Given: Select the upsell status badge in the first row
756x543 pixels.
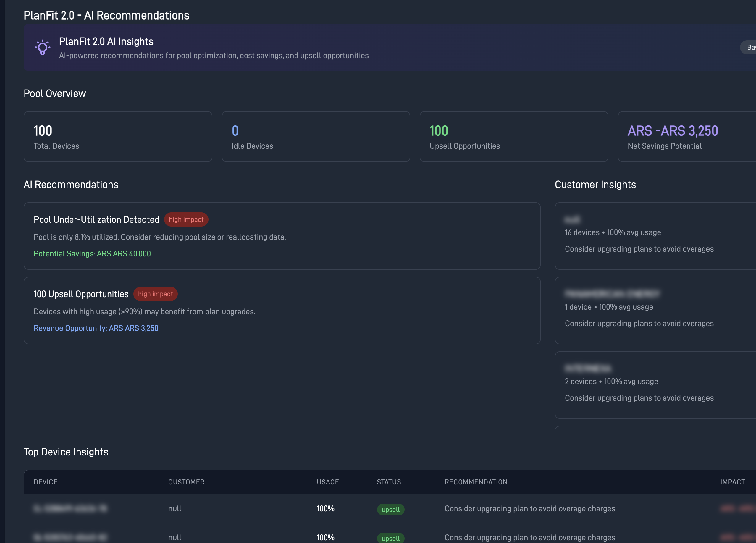Looking at the screenshot, I should 390,509.
